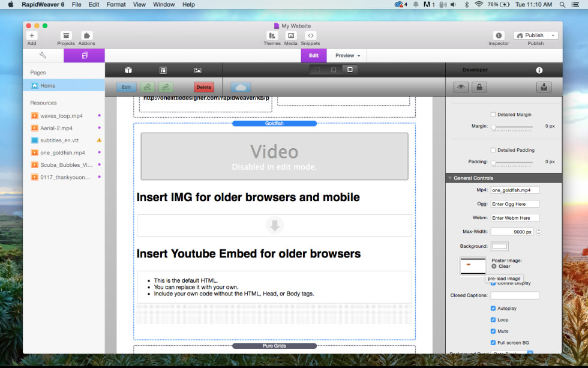
Task: Uncheck the Loop checkbox
Action: tap(493, 320)
